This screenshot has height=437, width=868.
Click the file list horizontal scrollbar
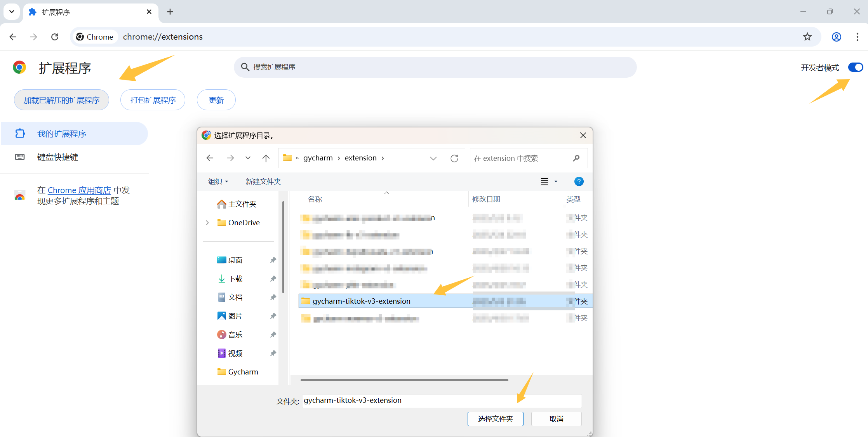404,380
